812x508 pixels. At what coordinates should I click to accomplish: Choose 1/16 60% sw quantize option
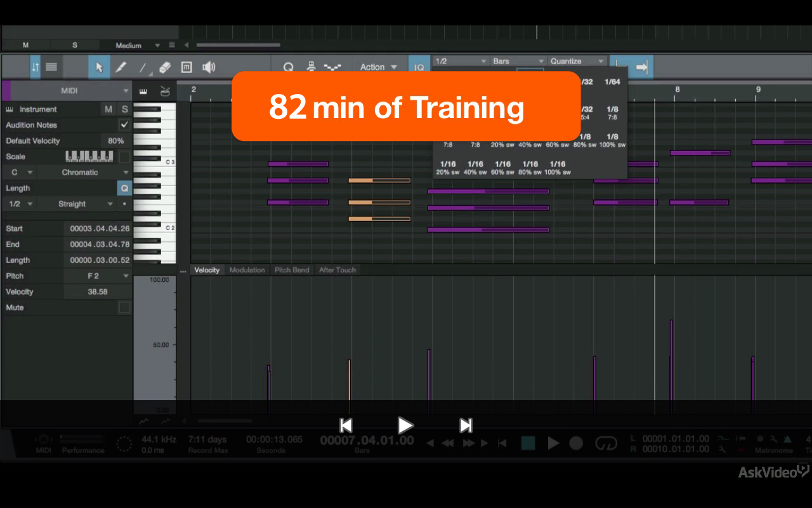pyautogui.click(x=502, y=168)
